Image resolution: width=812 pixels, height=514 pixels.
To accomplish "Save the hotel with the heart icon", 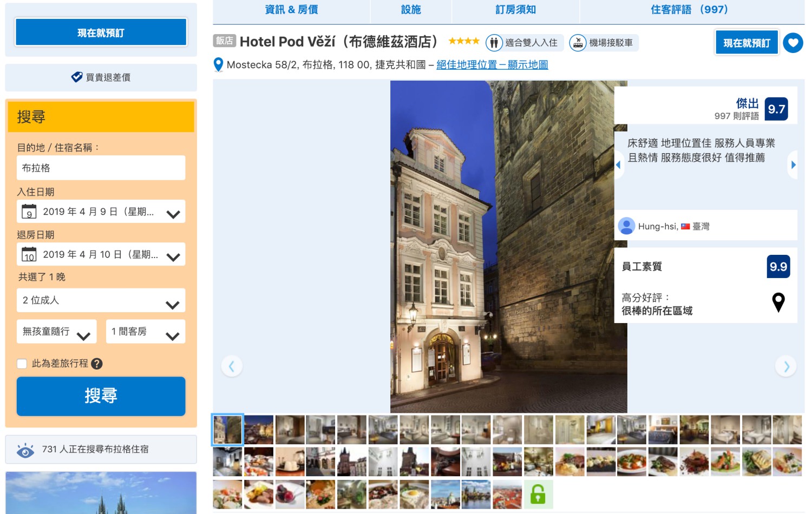I will click(x=793, y=43).
